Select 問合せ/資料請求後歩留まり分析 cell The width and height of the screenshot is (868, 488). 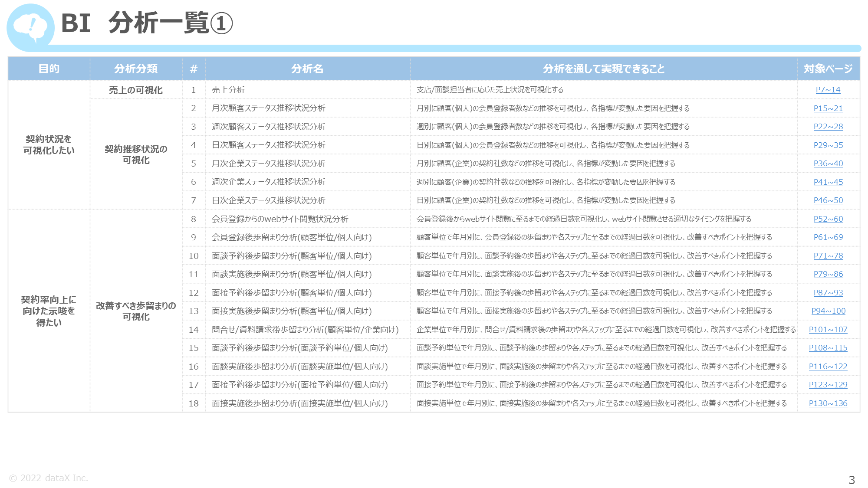(x=307, y=330)
